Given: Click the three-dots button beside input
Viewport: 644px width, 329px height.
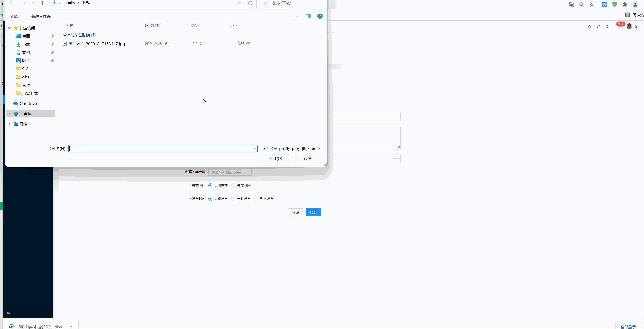Looking at the screenshot, I should click(397, 158).
